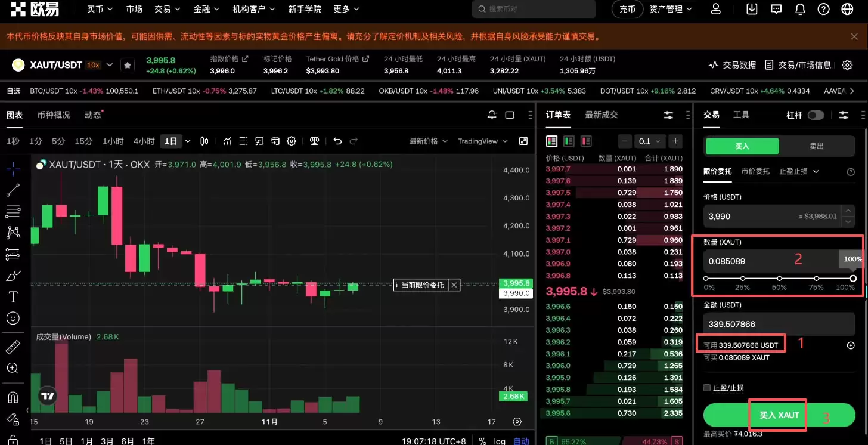868x445 pixels.
Task: Select the trend line drawing tool
Action: (13, 190)
